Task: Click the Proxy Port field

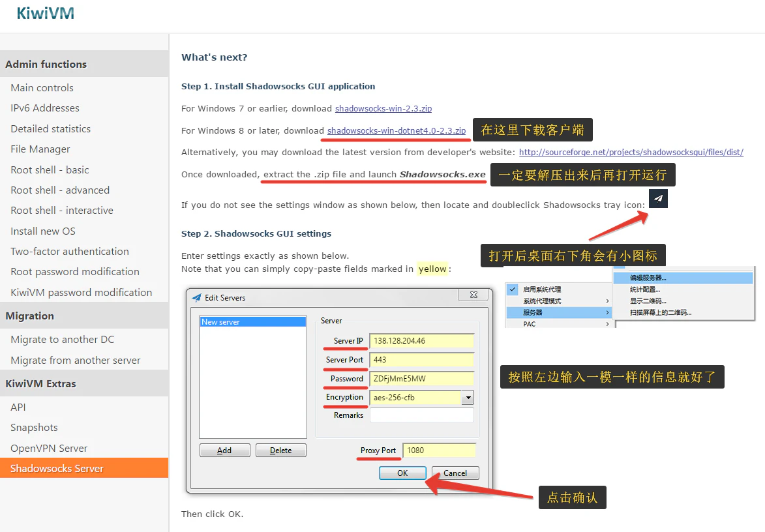Action: pos(439,451)
